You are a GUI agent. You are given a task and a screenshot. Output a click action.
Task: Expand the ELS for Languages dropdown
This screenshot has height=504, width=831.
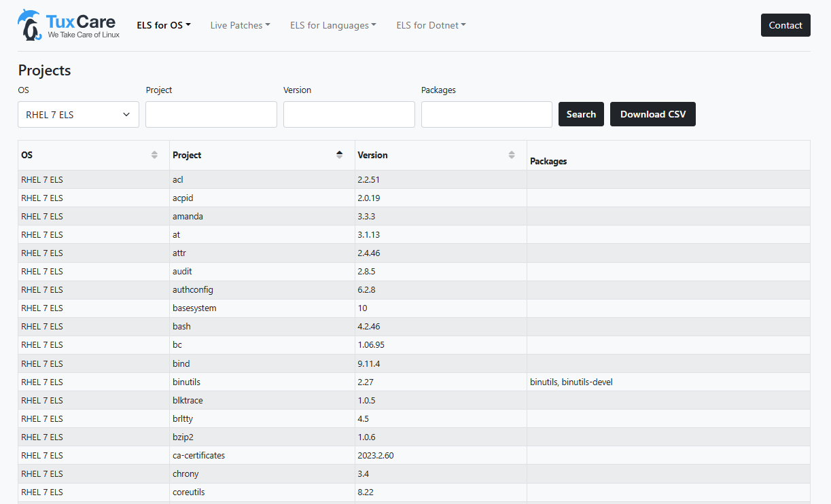(333, 25)
